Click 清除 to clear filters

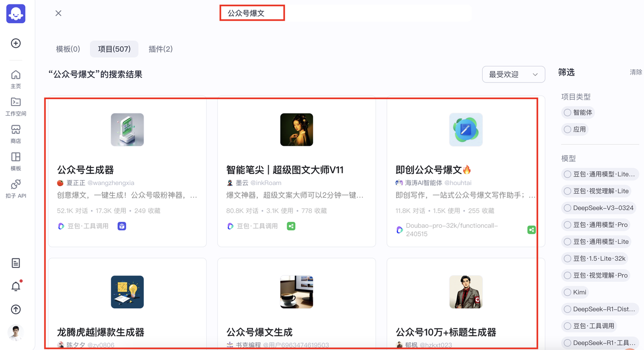click(x=636, y=72)
